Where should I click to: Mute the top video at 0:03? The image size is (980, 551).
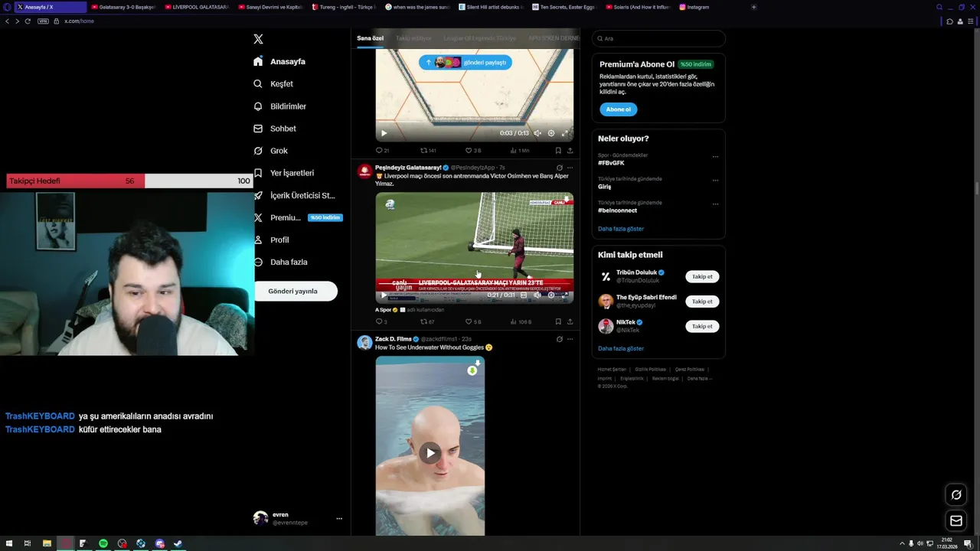[x=537, y=133]
